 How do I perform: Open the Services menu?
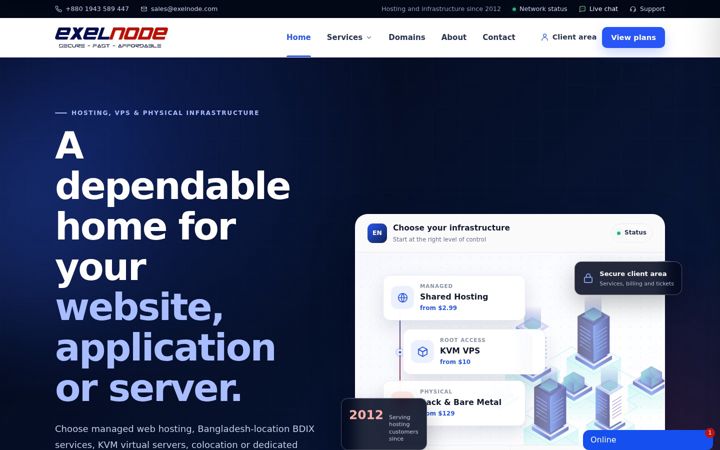[x=349, y=37]
